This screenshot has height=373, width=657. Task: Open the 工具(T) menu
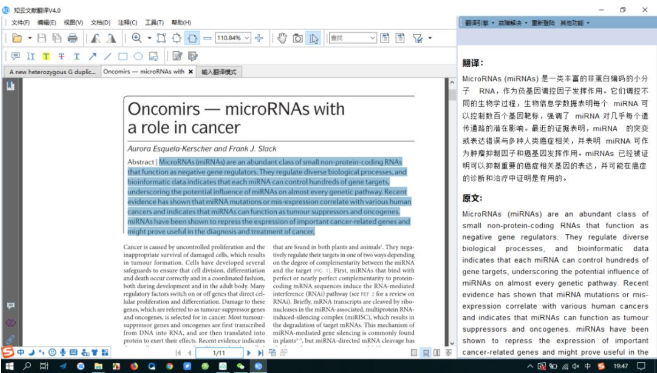coord(154,23)
